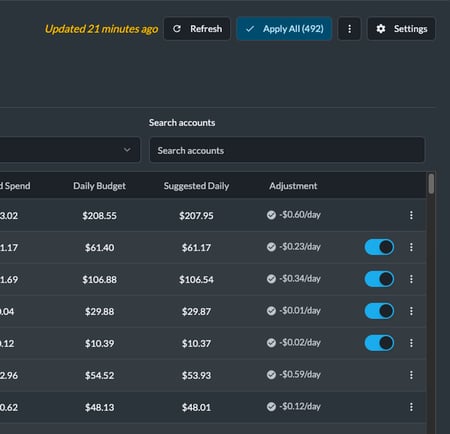This screenshot has height=434, width=450.
Task: Click the circular refresh arrow icon
Action: click(177, 29)
